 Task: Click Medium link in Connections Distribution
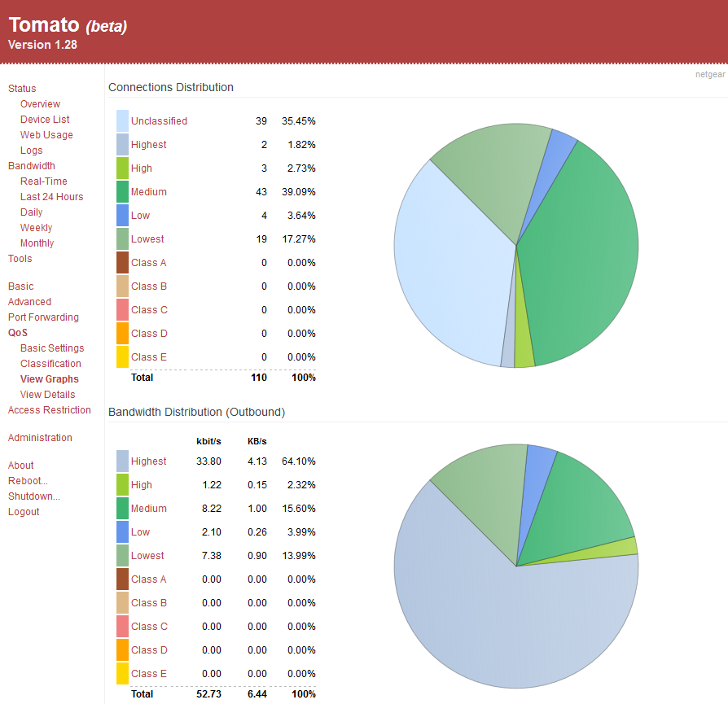coord(149,192)
